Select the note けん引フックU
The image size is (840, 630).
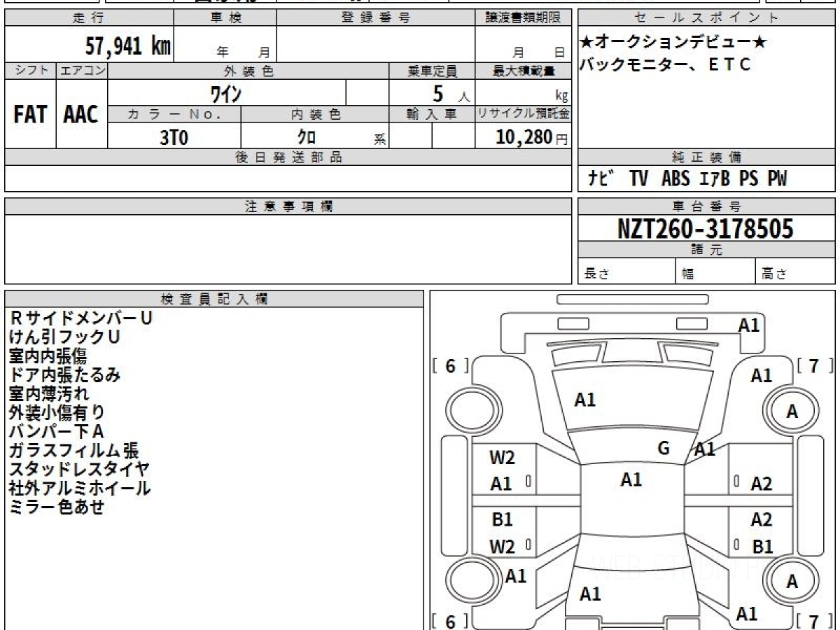tap(64, 337)
